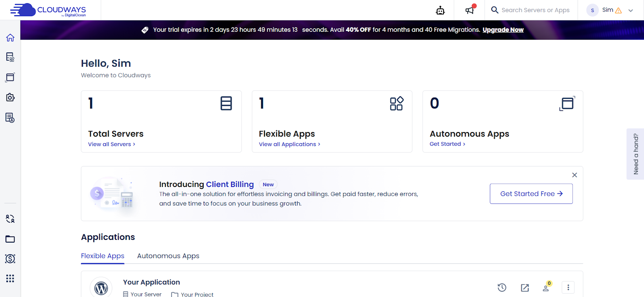Click Get Started under Autonomous Apps
Screen dimensions: 644x297
[447, 144]
